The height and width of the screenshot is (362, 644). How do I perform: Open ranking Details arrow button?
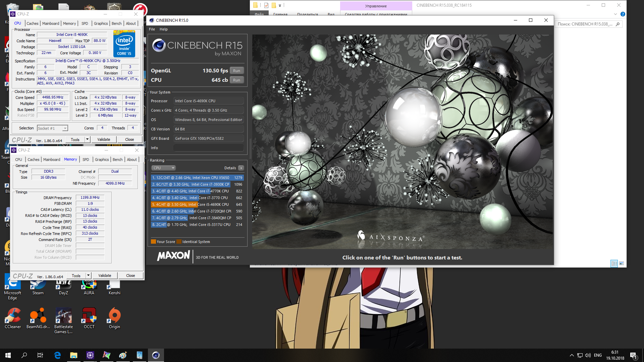(x=241, y=168)
